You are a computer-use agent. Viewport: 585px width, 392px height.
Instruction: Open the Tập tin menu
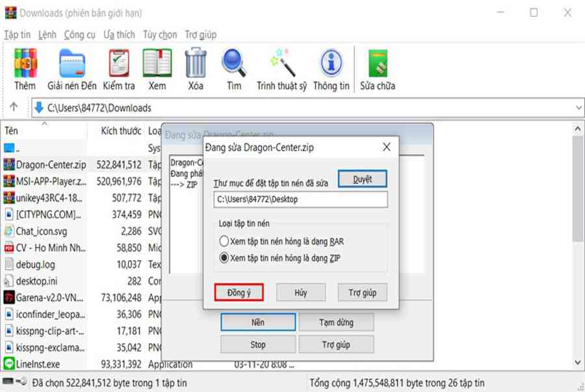pos(17,34)
